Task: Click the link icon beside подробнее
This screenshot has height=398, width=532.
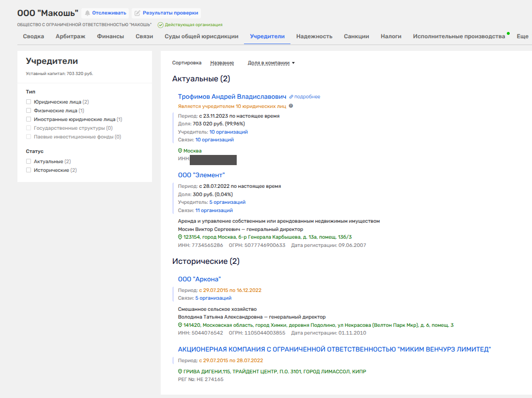Action: (291, 97)
